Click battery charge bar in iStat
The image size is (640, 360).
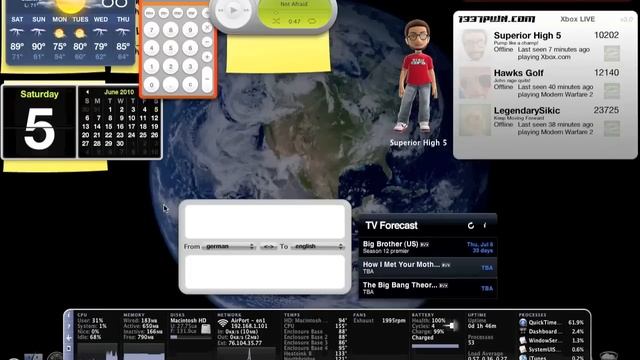tap(436, 346)
